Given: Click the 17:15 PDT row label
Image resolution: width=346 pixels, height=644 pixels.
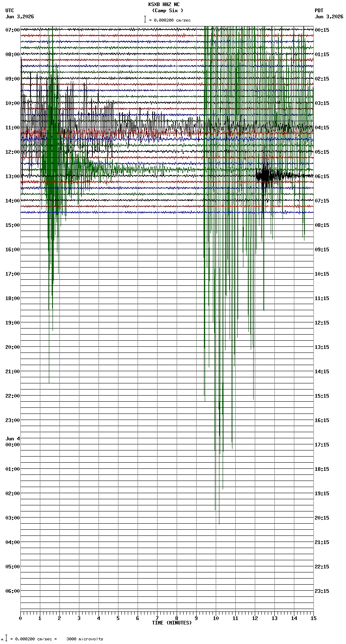Looking at the screenshot, I should click(x=322, y=444).
